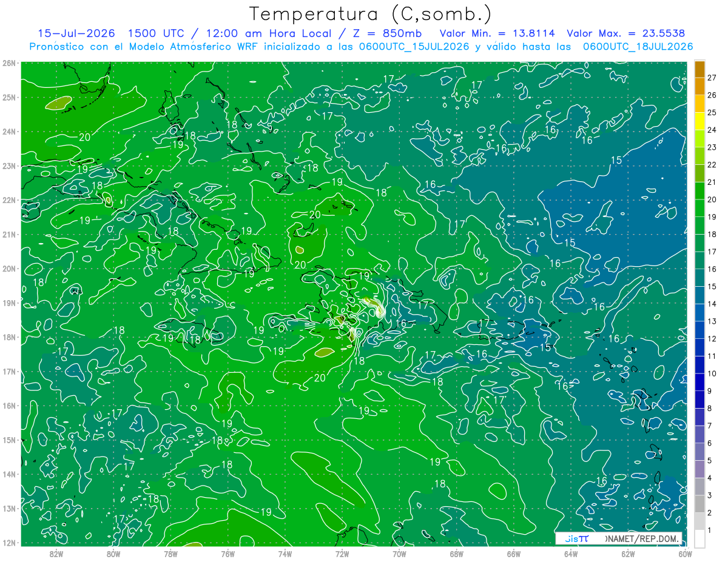Click the "19N" latitude axis label
The height and width of the screenshot is (562, 728).
[9, 303]
